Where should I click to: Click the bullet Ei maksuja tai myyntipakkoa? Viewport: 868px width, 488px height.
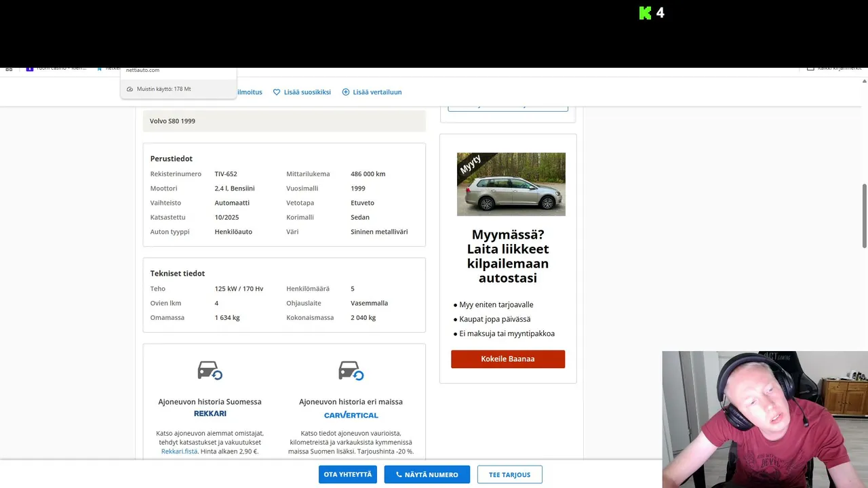(507, 333)
